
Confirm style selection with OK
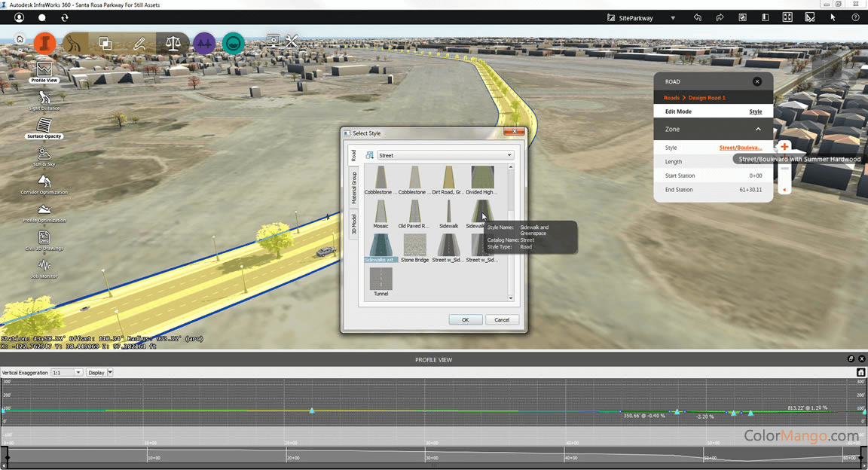465,319
